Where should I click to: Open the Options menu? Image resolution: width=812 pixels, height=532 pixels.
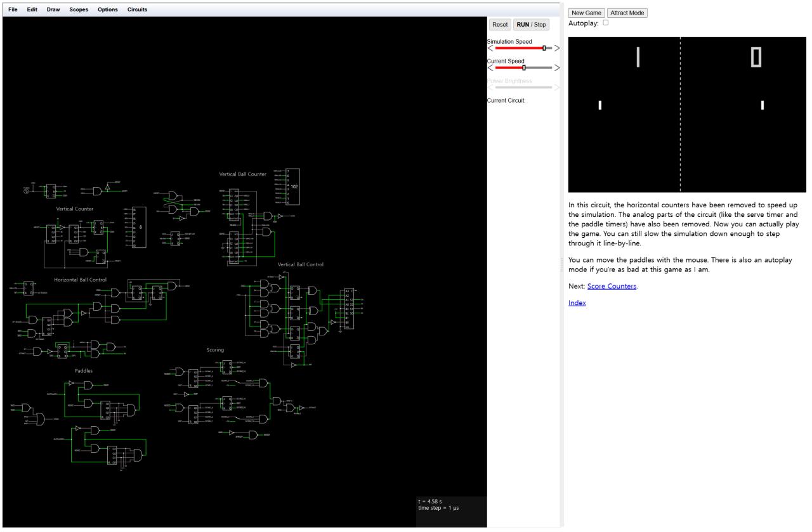(108, 10)
